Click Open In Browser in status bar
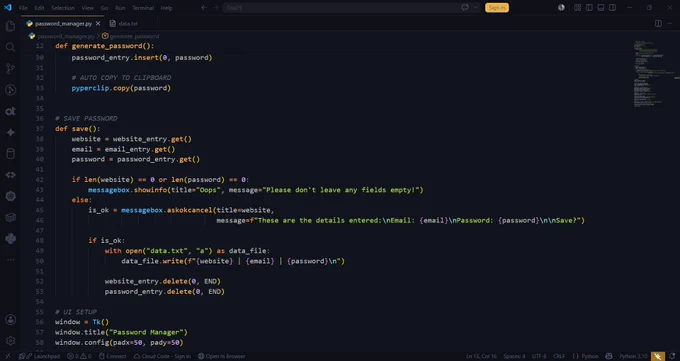This screenshot has width=680, height=361. pyautogui.click(x=222, y=356)
